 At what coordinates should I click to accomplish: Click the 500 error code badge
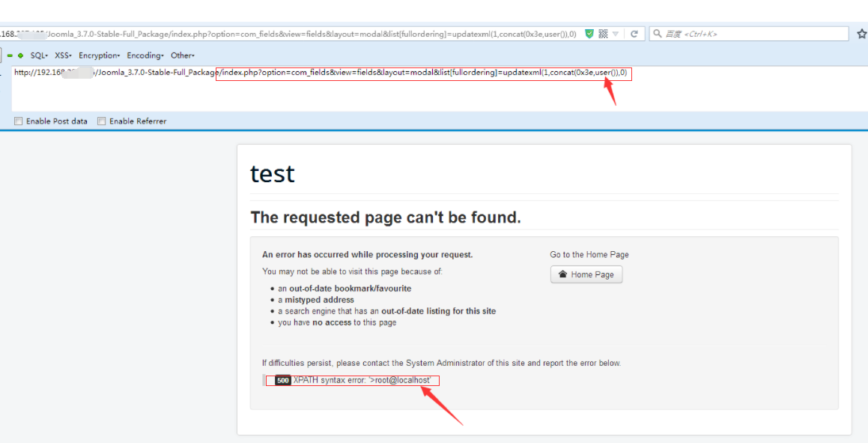tap(283, 381)
